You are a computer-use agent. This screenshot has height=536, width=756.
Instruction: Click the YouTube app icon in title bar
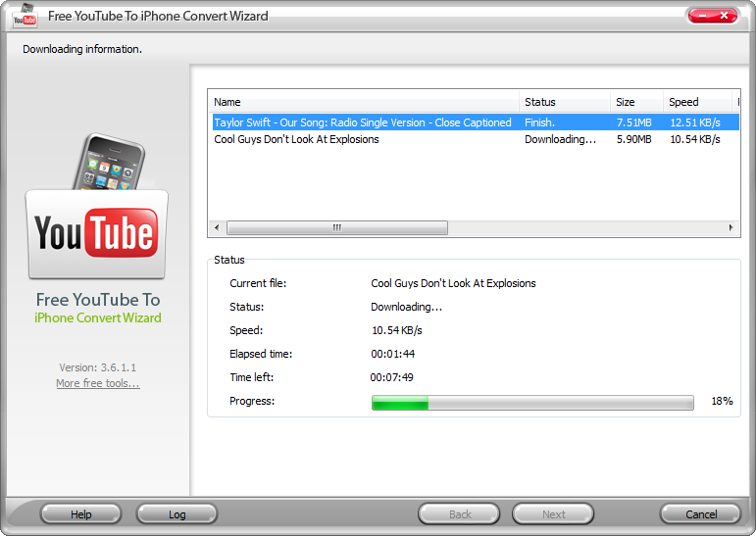(25, 16)
